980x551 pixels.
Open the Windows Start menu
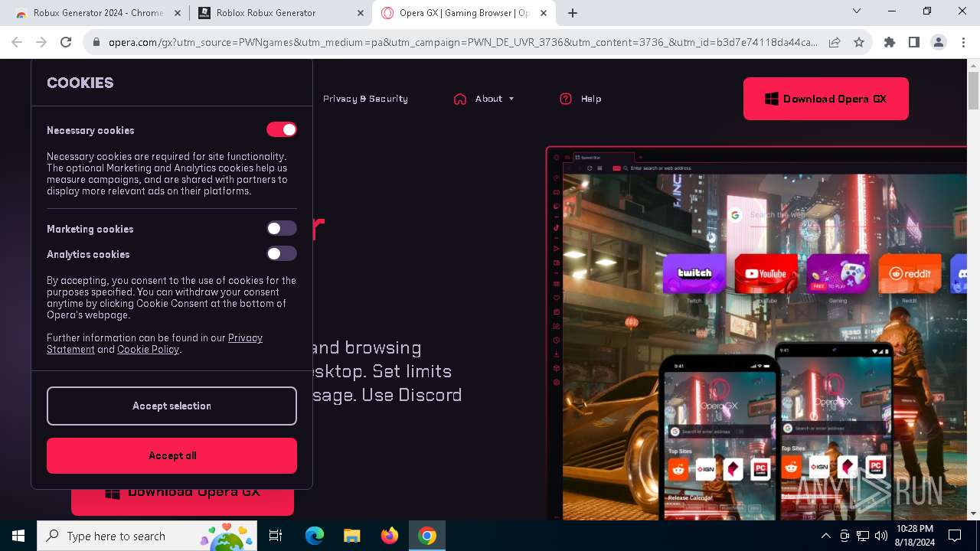click(18, 536)
